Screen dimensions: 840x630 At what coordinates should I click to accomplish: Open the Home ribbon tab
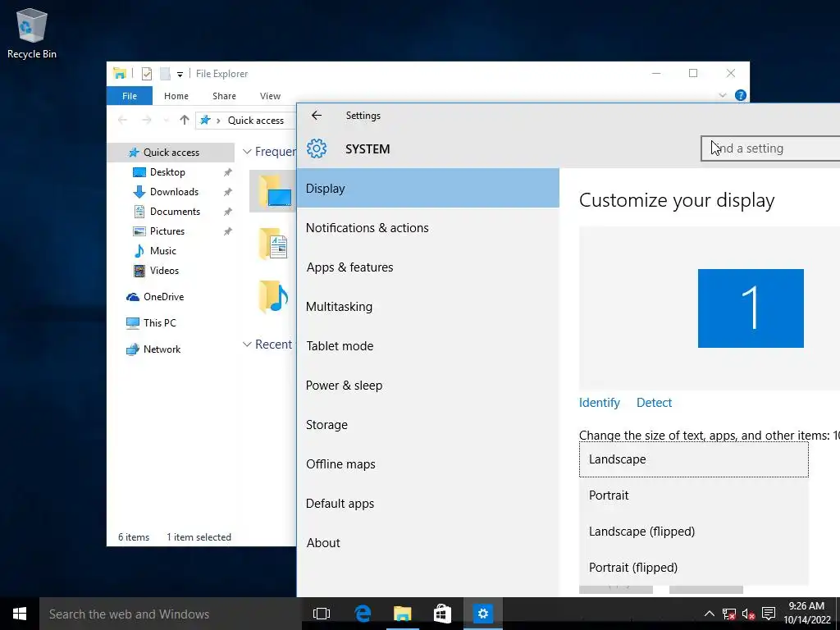(x=176, y=96)
